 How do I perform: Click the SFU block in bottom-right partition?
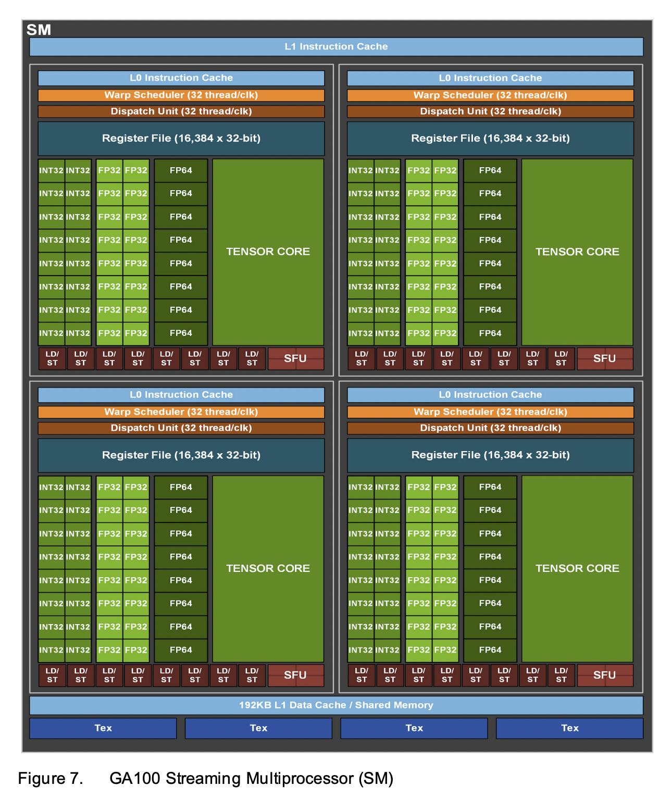(605, 675)
